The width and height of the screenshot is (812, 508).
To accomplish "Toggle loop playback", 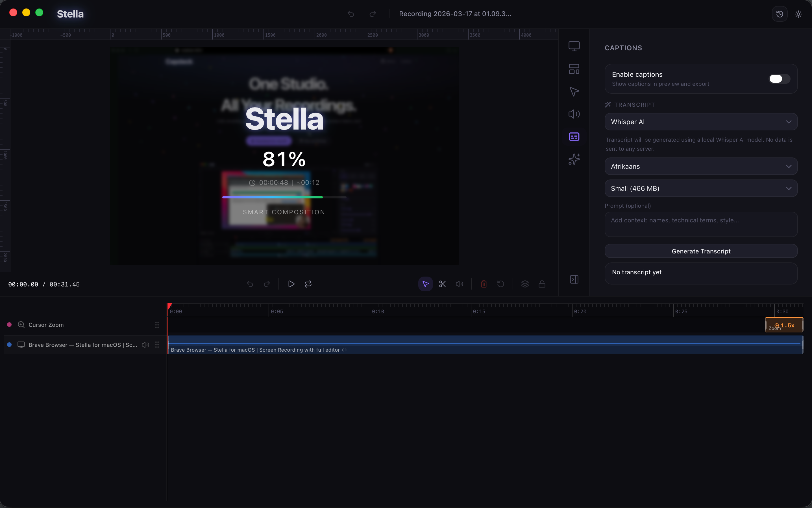I will click(x=308, y=284).
